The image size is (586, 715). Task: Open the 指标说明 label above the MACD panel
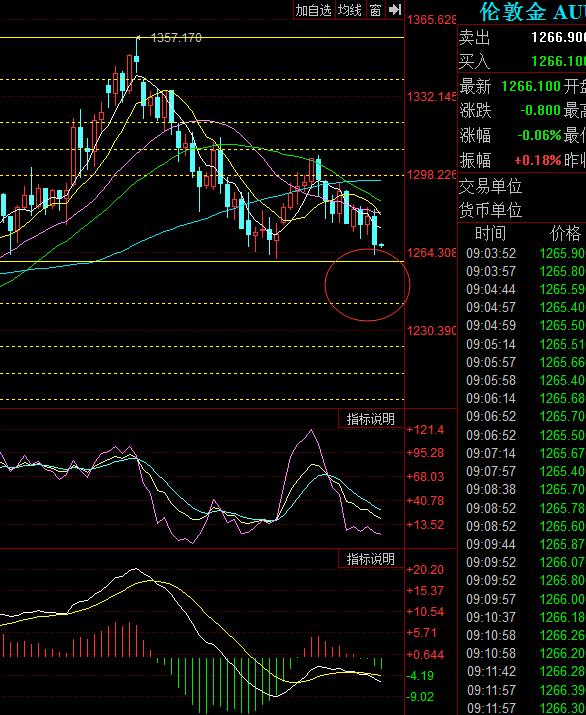pyautogui.click(x=371, y=559)
